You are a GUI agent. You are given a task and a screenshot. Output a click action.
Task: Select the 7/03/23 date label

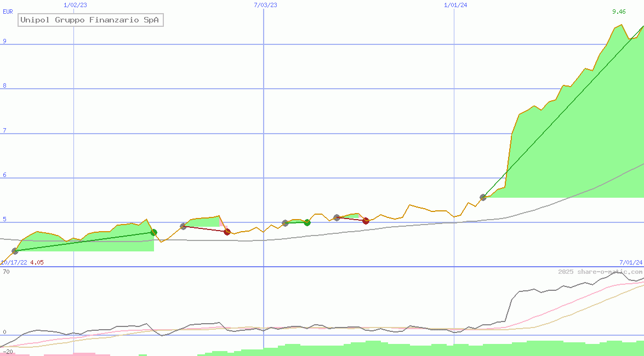pos(265,5)
